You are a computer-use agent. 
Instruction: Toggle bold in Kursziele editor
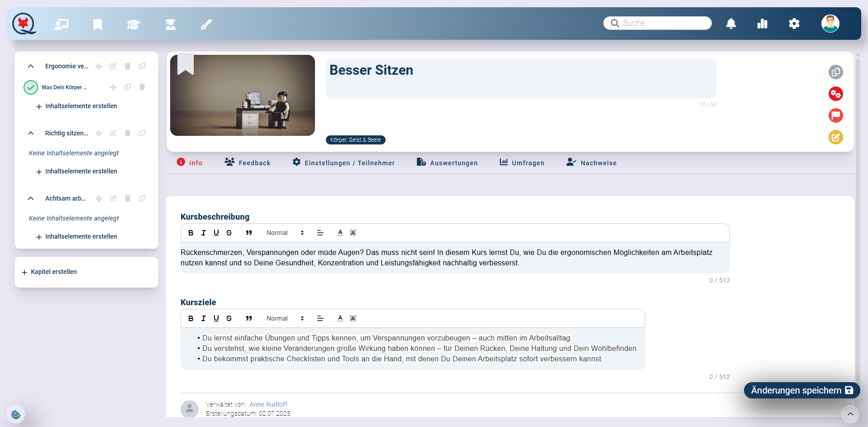click(191, 318)
